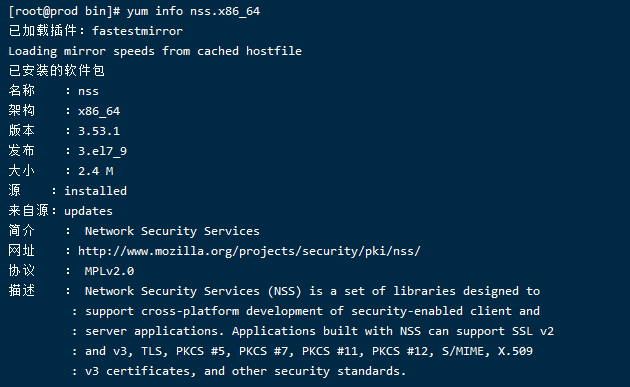The image size is (630, 387).
Task: Click the release value 3.el7_9
Action: click(x=102, y=151)
